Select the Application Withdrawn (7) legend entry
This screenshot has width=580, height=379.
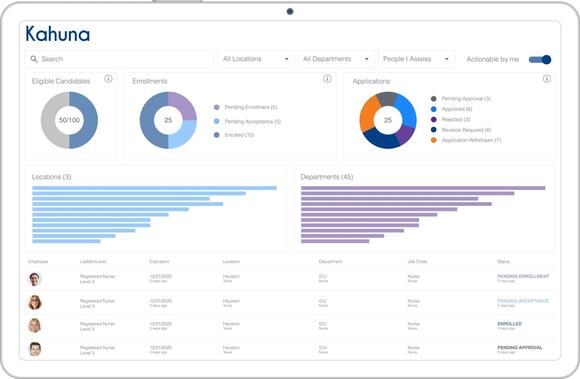[x=466, y=140]
